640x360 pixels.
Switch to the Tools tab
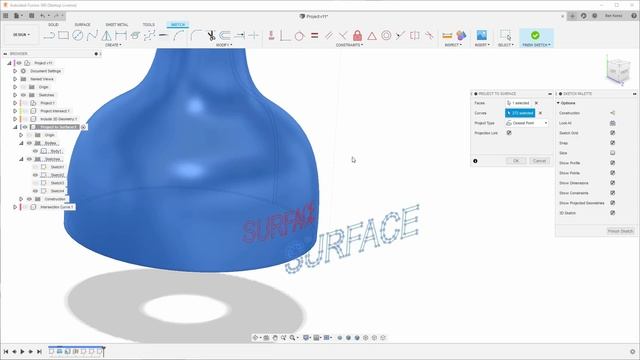click(x=149, y=25)
